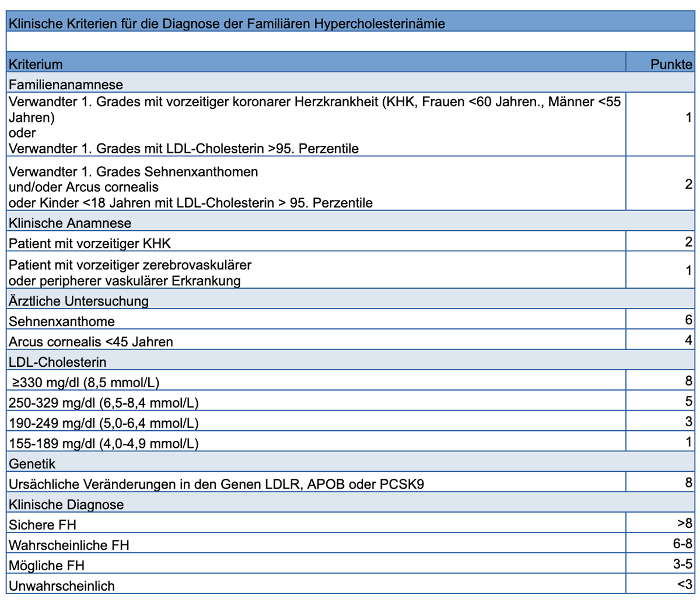Select the '≥330 mg/dl (8,5 mmol/L)' cell
Viewport: 700px width, 607px height.
click(86, 383)
